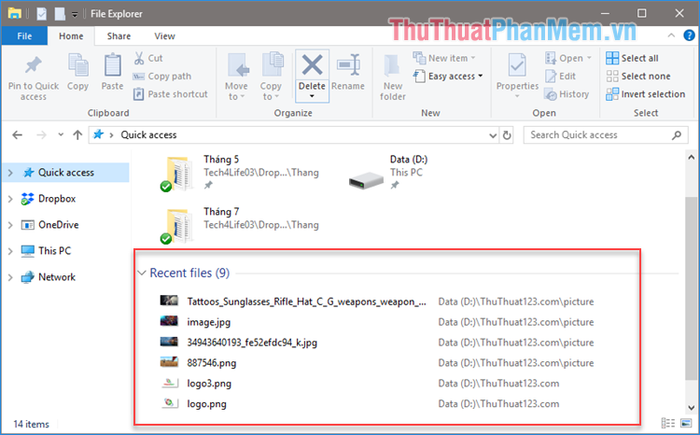Switch to large thumbnails view in status bar
The image size is (700, 435).
click(686, 423)
